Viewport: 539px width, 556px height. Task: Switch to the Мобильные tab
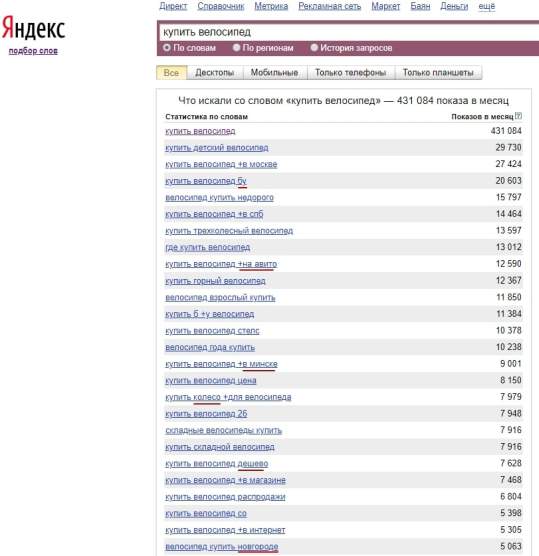click(x=274, y=73)
